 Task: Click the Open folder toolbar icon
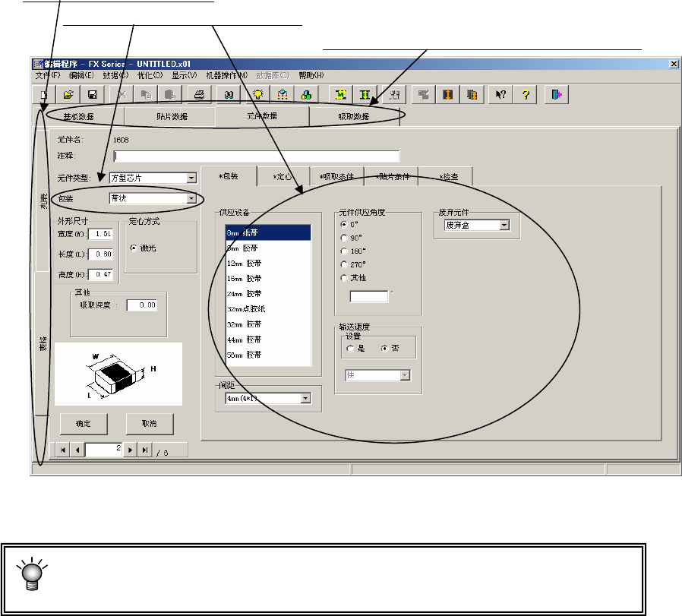tap(68, 94)
